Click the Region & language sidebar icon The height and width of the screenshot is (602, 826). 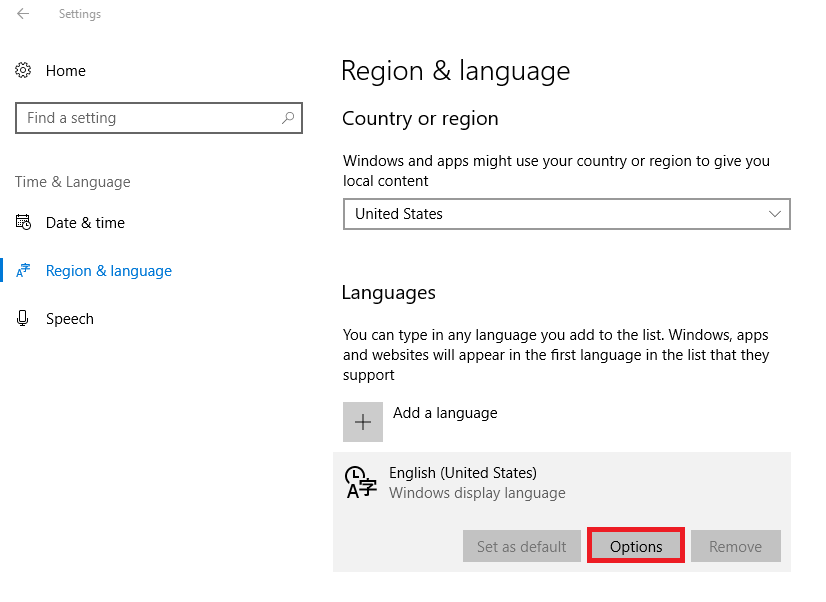[23, 271]
